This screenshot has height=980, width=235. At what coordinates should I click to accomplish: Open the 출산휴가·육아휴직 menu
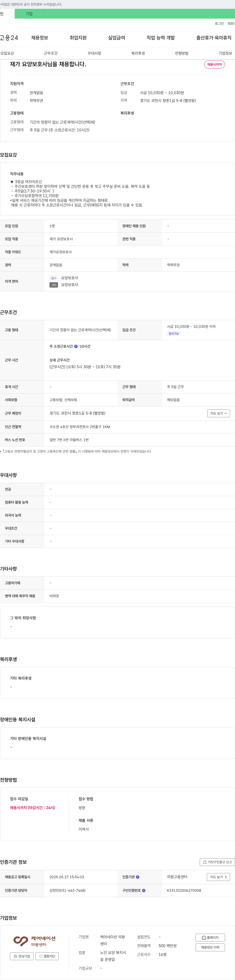[214, 38]
